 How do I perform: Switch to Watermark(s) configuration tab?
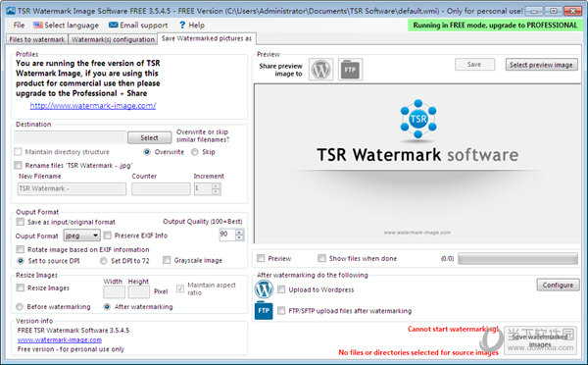pos(113,39)
